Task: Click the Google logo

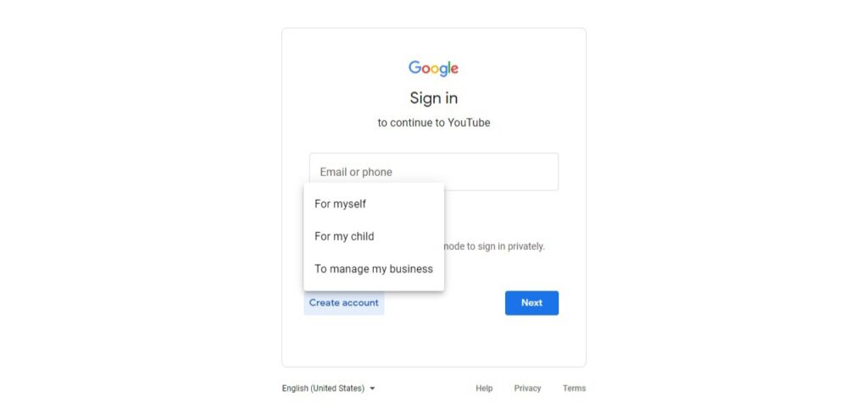Action: point(433,69)
